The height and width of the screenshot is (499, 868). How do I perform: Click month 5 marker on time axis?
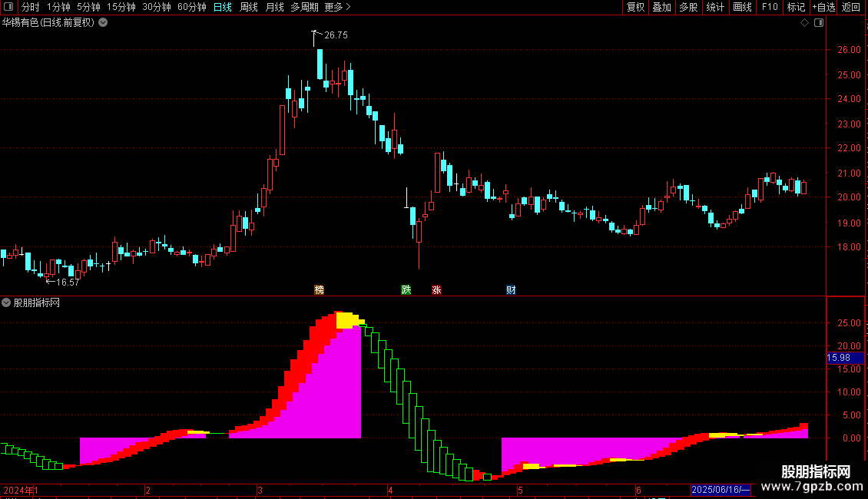click(520, 490)
